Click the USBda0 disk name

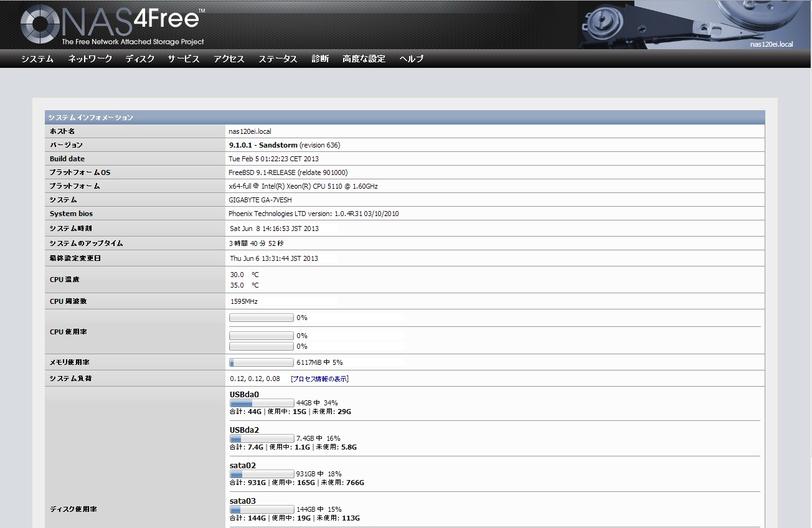(x=244, y=394)
